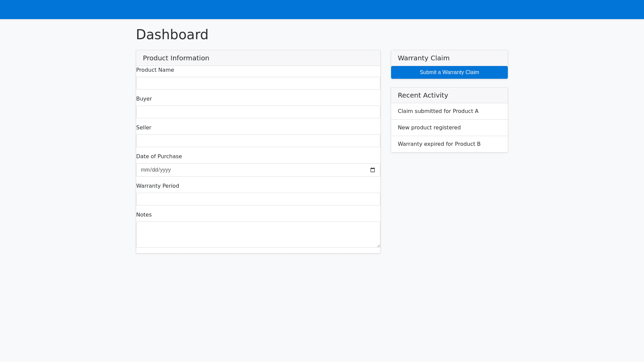This screenshot has height=362, width=644.
Task: Select the Seller input box
Action: (x=258, y=141)
